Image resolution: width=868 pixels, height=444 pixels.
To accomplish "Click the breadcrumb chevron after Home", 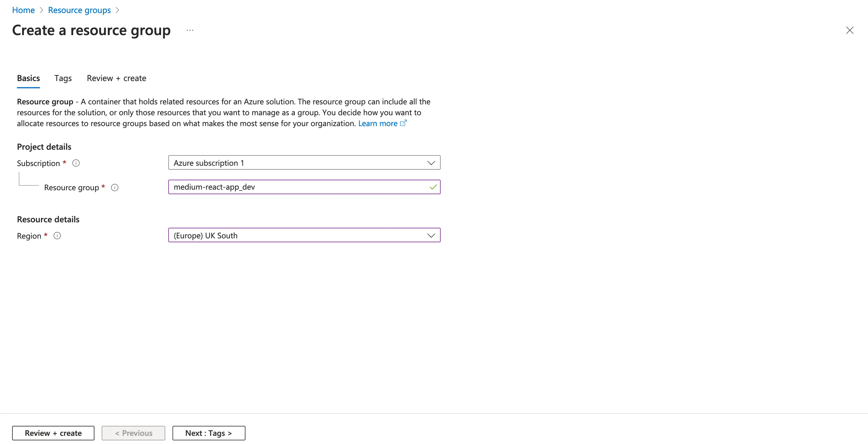I will [41, 10].
